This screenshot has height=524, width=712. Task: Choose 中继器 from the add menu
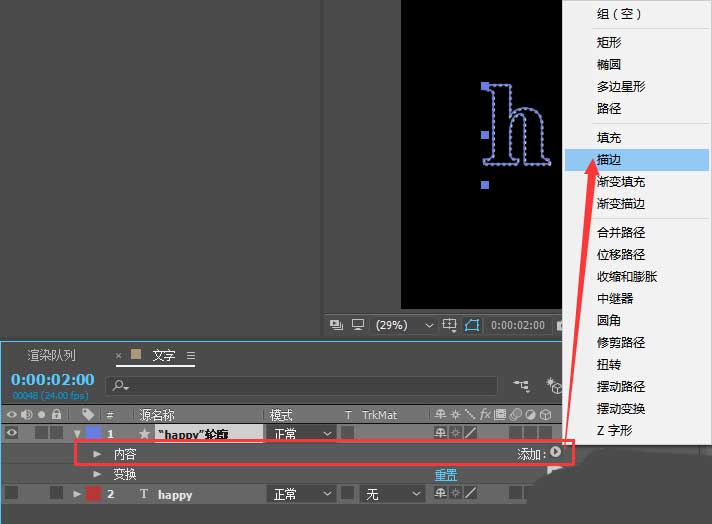[x=637, y=298]
